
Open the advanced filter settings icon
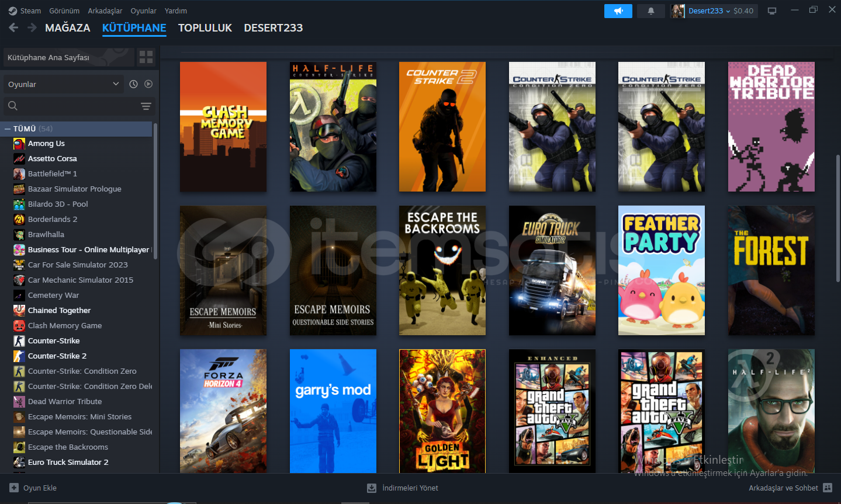point(146,106)
